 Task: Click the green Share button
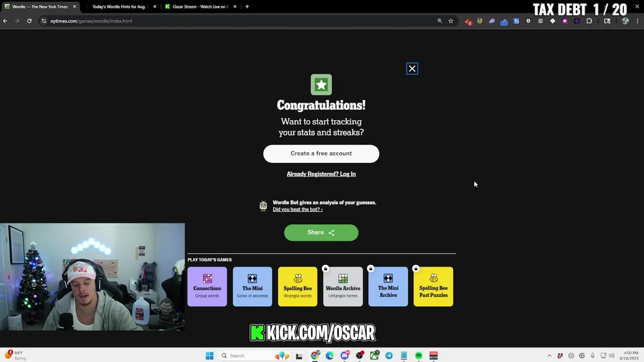[x=321, y=232]
